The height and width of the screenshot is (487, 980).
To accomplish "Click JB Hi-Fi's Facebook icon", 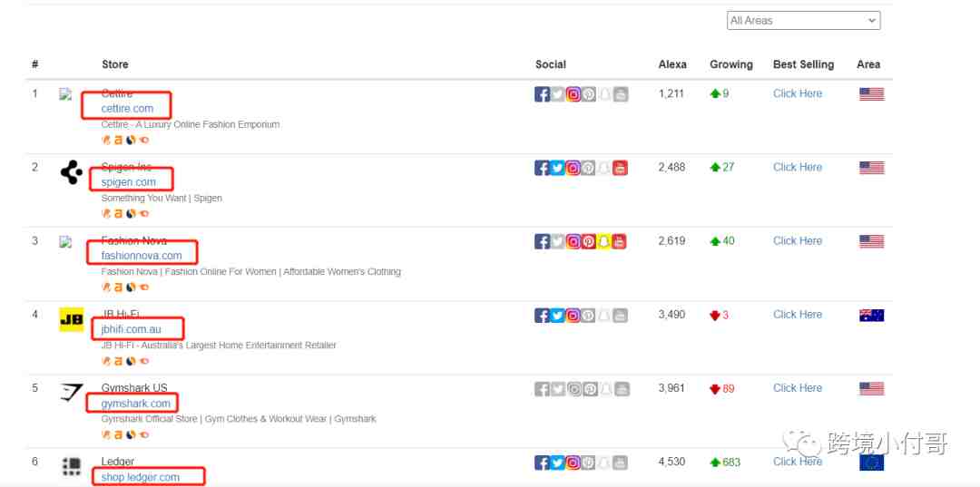I will 543,316.
